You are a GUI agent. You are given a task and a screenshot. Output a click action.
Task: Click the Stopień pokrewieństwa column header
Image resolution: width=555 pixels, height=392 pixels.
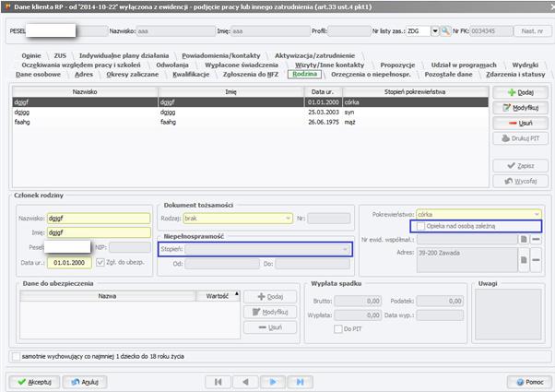(415, 92)
